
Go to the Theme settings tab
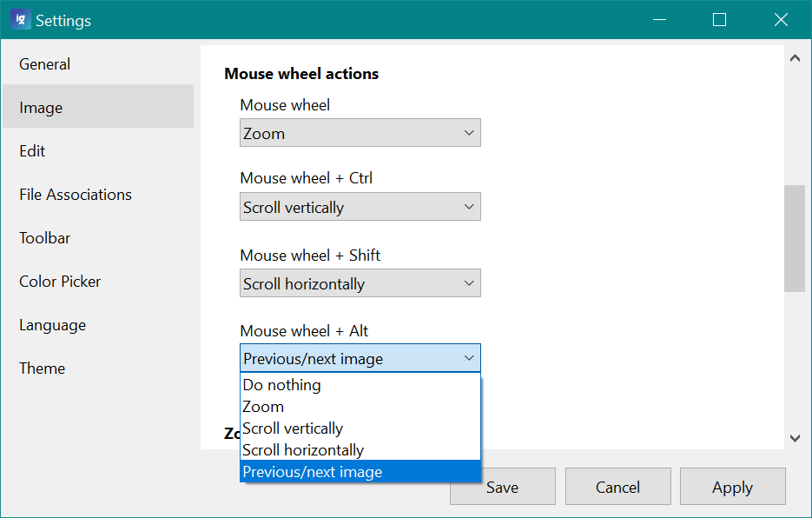point(43,369)
